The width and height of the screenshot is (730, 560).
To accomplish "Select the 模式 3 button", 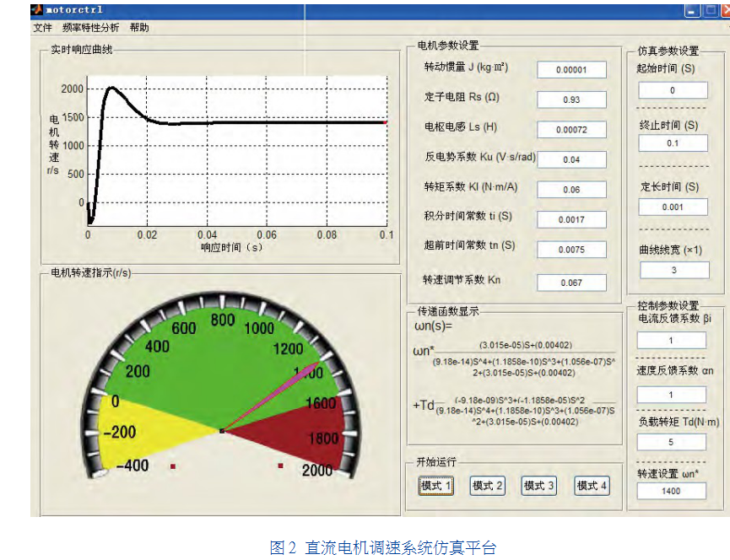I will click(539, 486).
